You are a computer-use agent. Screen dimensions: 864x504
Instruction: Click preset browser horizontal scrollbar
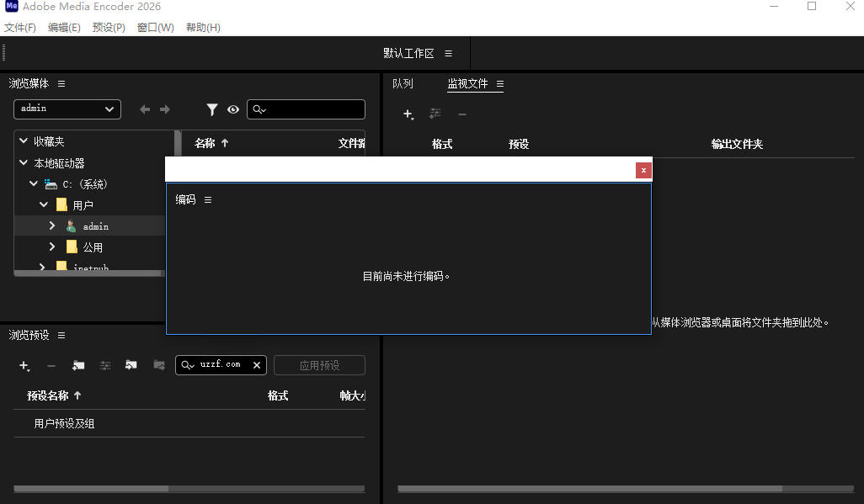(91, 489)
